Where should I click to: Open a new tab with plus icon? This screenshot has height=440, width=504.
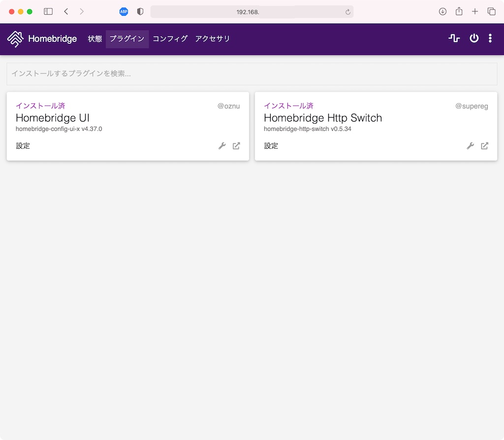pyautogui.click(x=475, y=12)
